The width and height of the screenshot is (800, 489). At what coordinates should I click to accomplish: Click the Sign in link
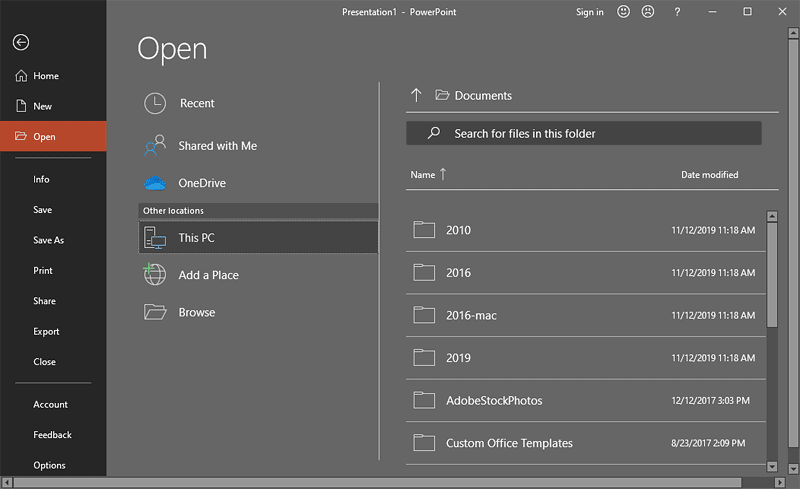point(589,12)
